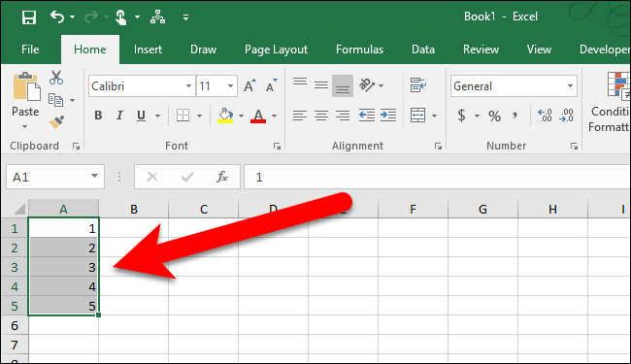Increase font size with large A
The image size is (631, 364).
249,85
